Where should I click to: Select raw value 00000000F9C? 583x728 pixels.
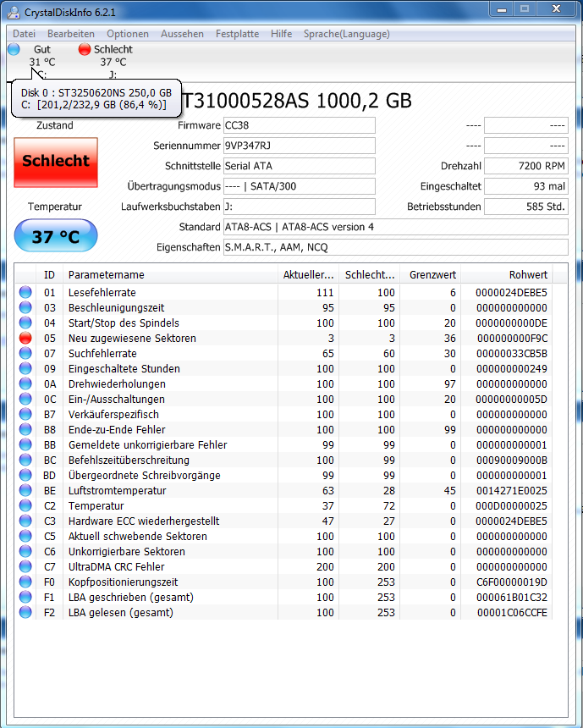pos(512,339)
